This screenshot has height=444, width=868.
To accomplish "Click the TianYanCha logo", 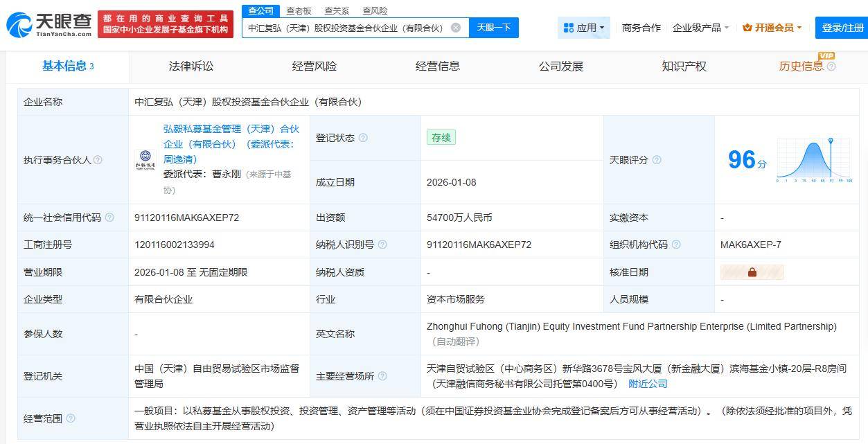I will (x=48, y=25).
